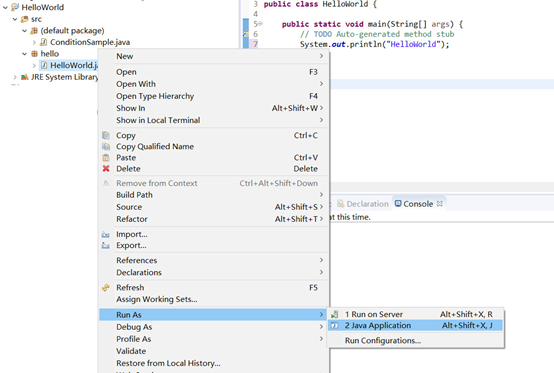Click the red X Delete icon
Viewport: 554px width, 373px height.
click(x=106, y=168)
